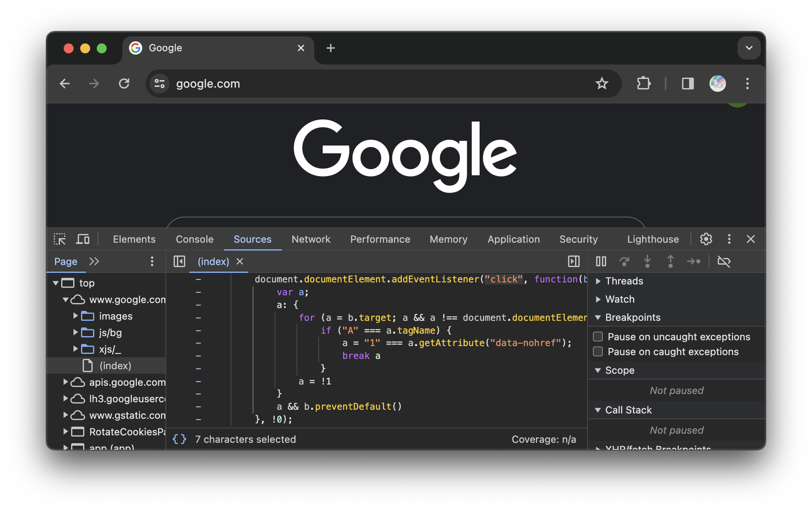This screenshot has height=511, width=812.
Task: Hide the debugger sidebar
Action: (574, 261)
